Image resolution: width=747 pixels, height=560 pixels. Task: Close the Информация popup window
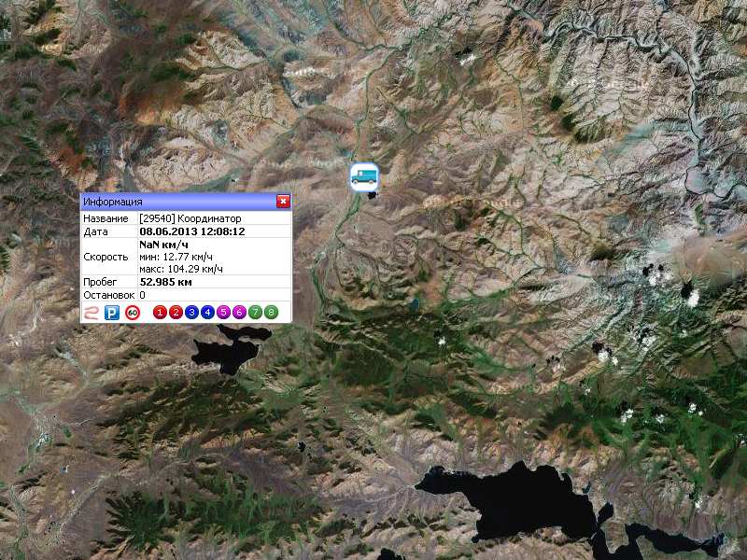283,202
